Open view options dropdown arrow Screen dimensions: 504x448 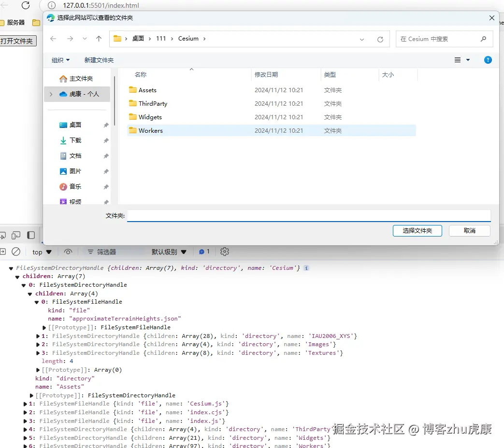point(468,60)
